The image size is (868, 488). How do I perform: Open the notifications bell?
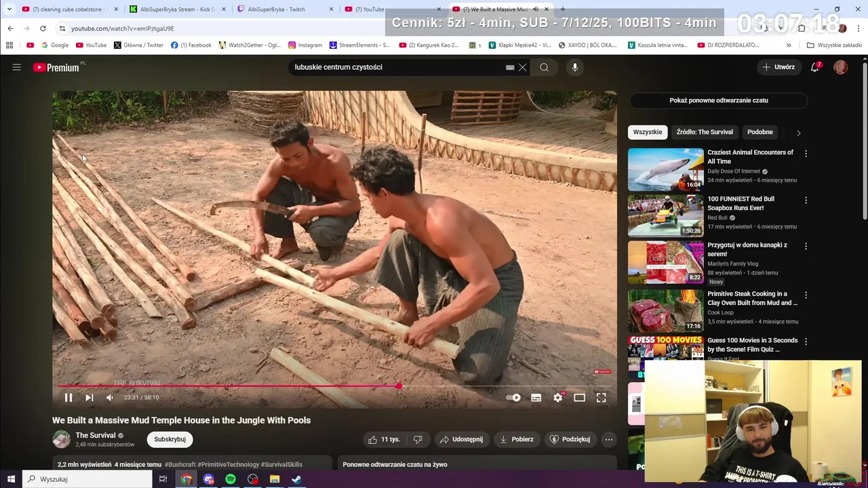pyautogui.click(x=815, y=67)
